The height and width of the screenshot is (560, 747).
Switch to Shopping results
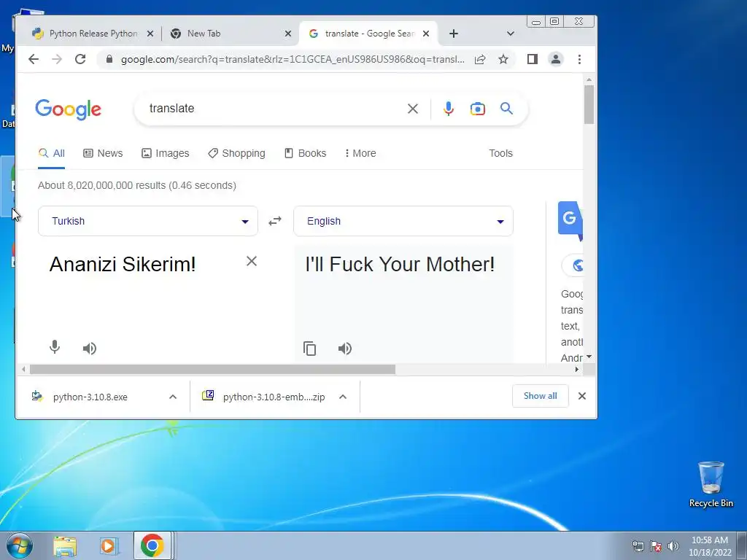pos(237,153)
